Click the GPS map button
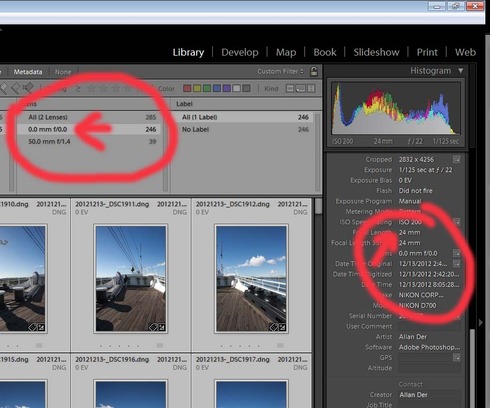This screenshot has width=490, height=408. tap(457, 358)
